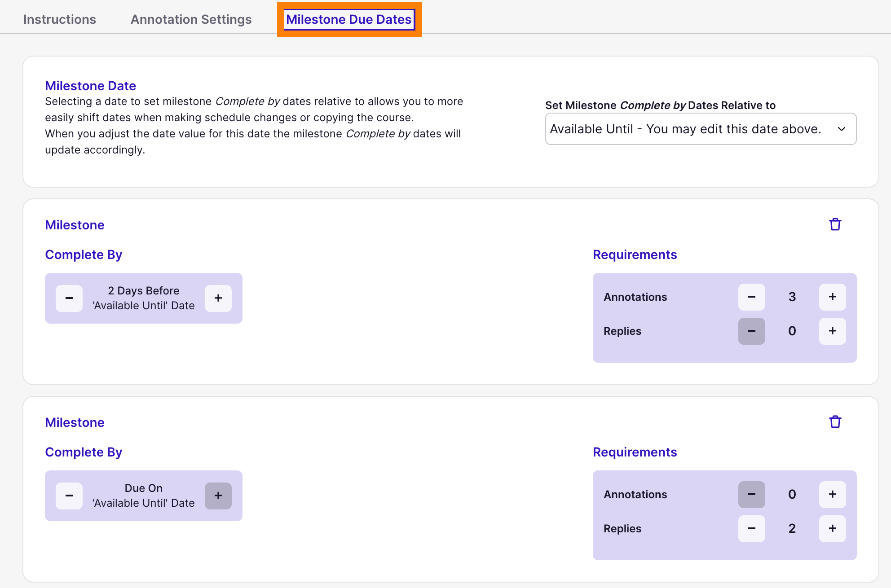Screen dimensions: 891x588
Task: Click the Milestone Date heading
Action: pos(90,86)
